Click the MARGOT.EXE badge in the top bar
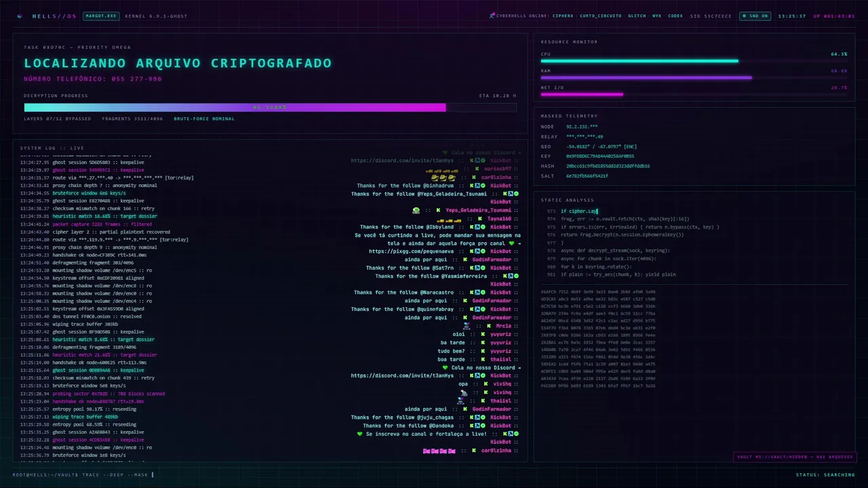The width and height of the screenshot is (868, 488). tap(101, 16)
